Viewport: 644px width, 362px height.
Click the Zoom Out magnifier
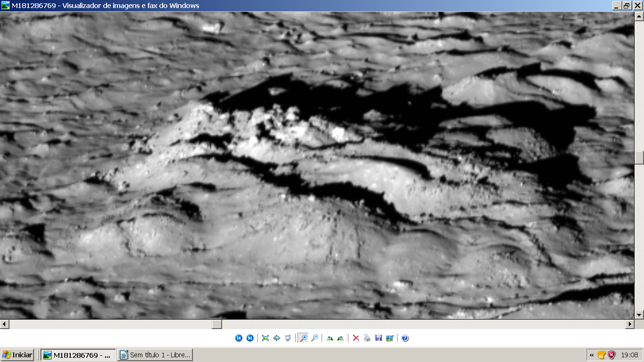[314, 338]
